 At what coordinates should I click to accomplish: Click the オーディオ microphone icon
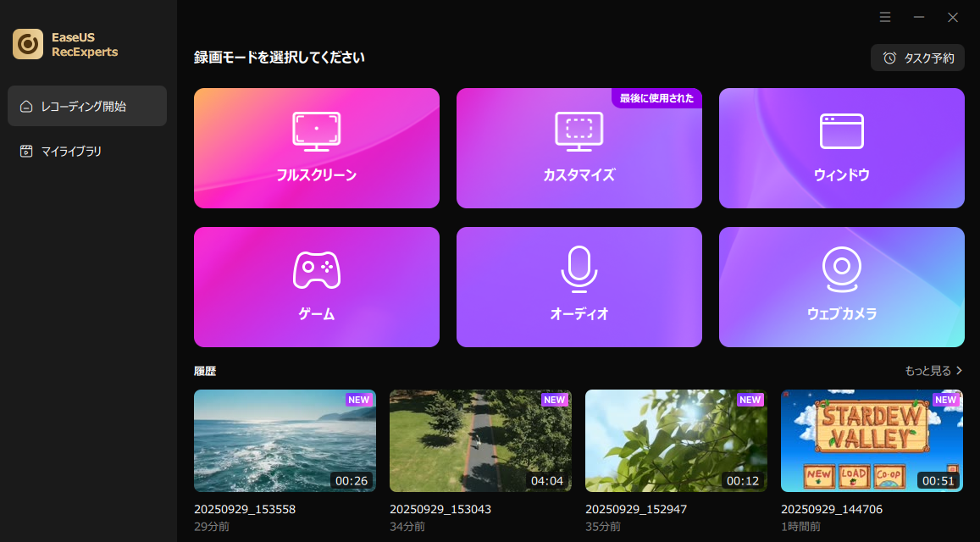tap(579, 270)
